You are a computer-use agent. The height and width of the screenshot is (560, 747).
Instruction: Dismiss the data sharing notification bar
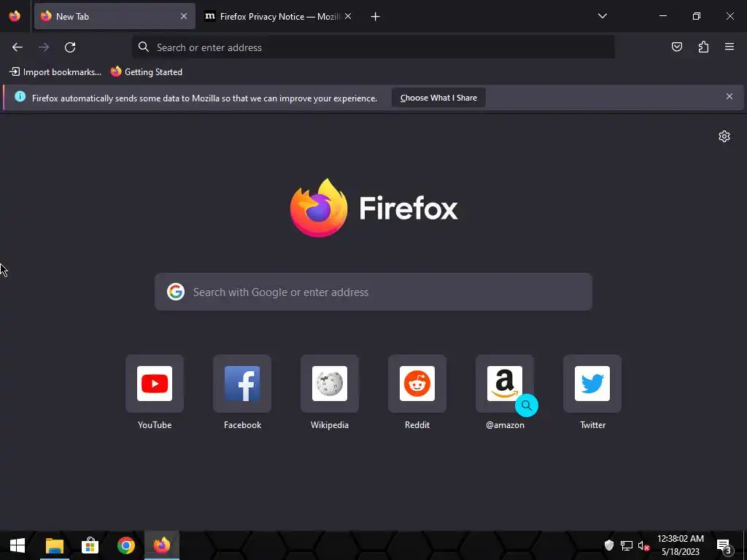point(729,97)
